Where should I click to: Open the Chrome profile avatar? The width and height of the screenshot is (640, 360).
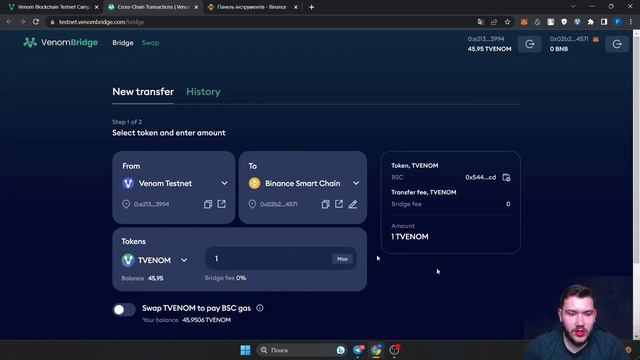(x=618, y=22)
